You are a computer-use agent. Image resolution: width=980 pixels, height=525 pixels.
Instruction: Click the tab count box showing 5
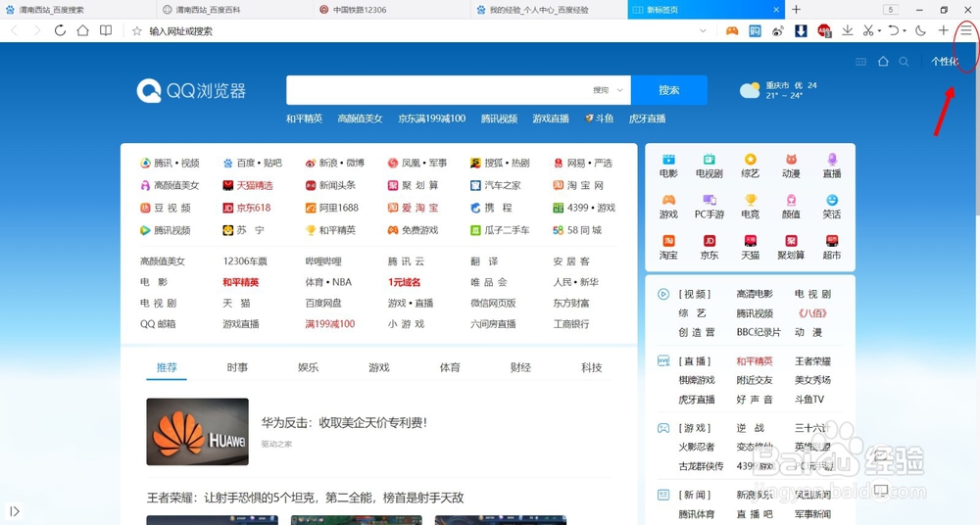pos(891,10)
